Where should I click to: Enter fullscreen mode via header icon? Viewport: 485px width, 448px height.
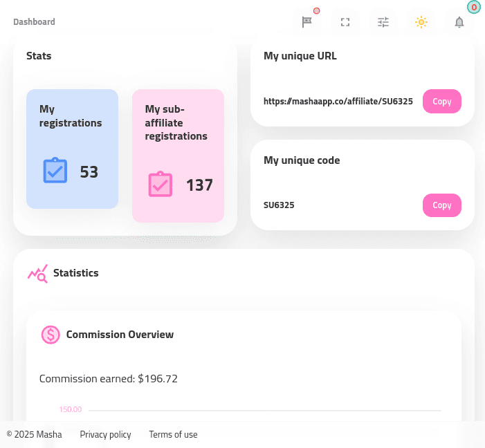click(345, 22)
